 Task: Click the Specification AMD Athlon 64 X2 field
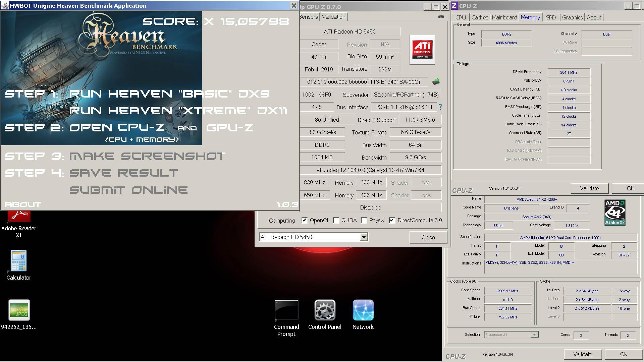click(560, 238)
